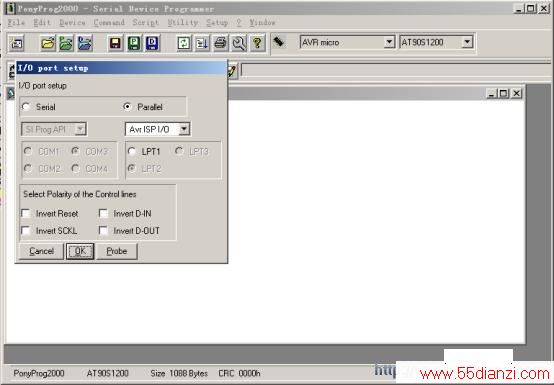Select the Serial radio button
554x385 pixels.
click(26, 107)
